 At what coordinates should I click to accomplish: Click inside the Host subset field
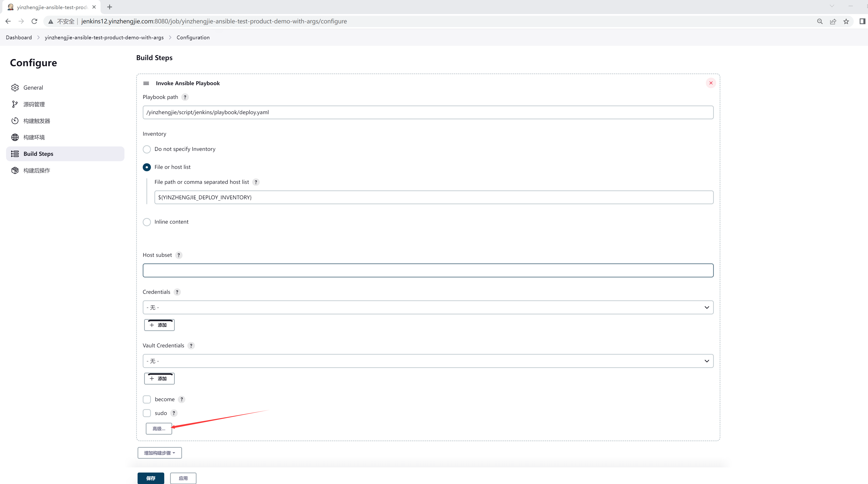click(428, 270)
